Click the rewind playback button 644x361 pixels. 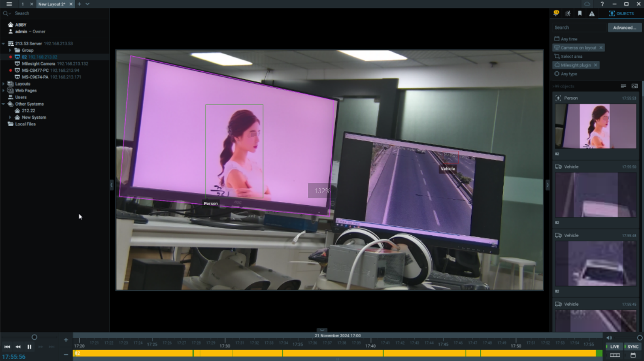coord(18,347)
